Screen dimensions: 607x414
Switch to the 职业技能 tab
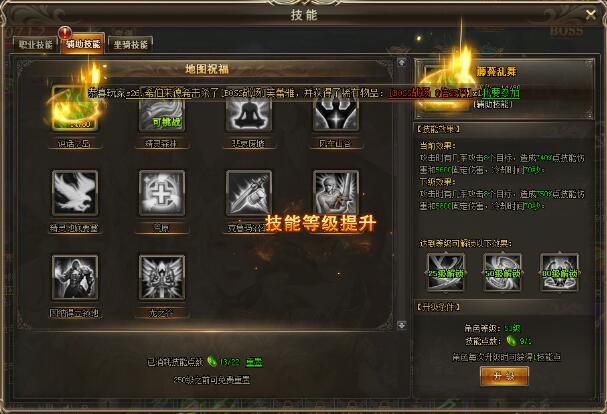pos(36,45)
